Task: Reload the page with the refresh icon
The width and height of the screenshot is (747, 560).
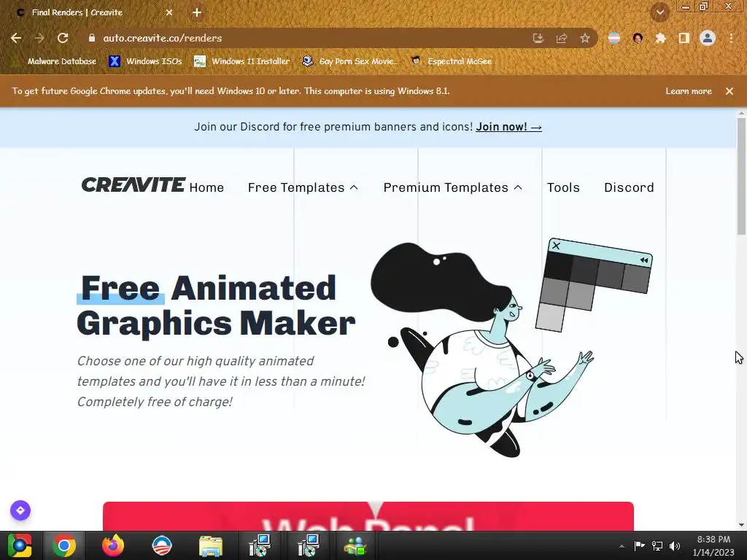Action: (x=63, y=38)
